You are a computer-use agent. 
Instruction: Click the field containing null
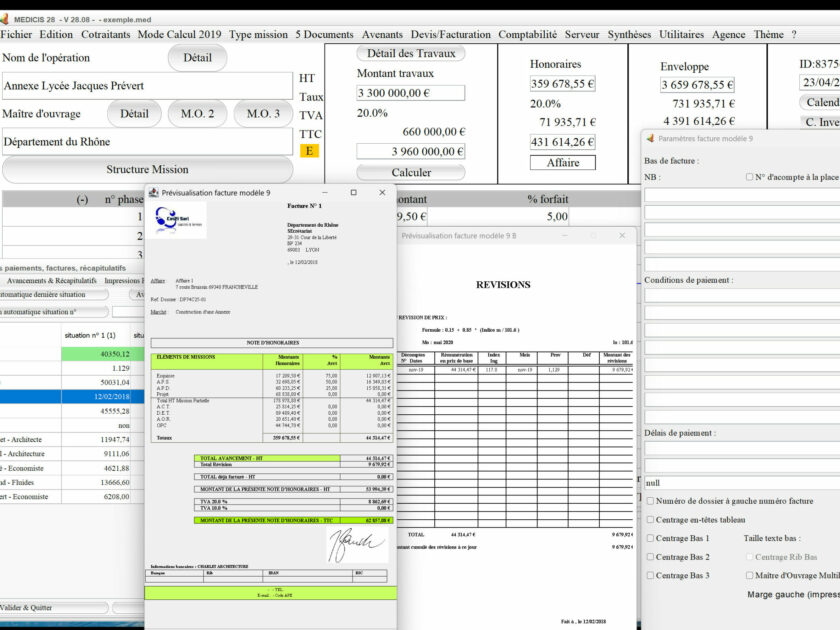click(x=741, y=483)
